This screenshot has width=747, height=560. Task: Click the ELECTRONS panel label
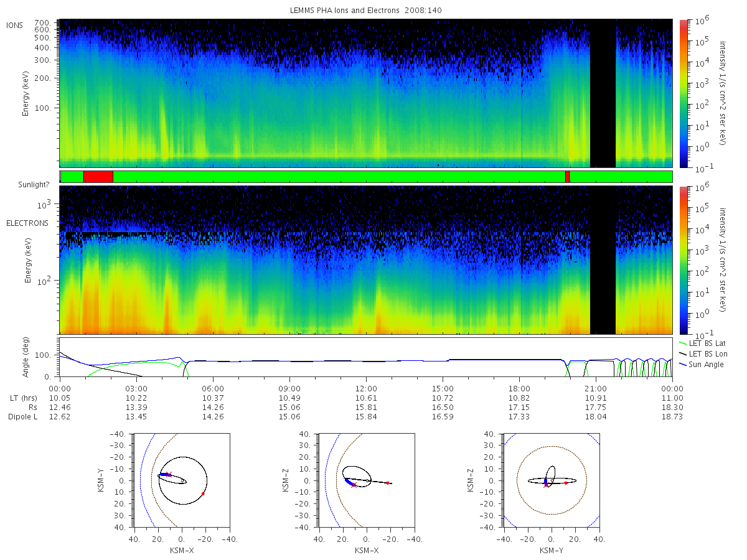[27, 223]
